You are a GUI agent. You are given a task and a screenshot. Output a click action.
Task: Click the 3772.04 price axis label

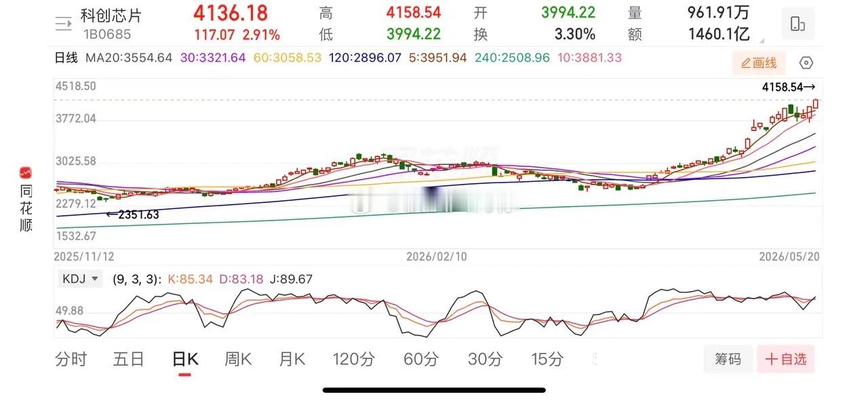tap(77, 119)
